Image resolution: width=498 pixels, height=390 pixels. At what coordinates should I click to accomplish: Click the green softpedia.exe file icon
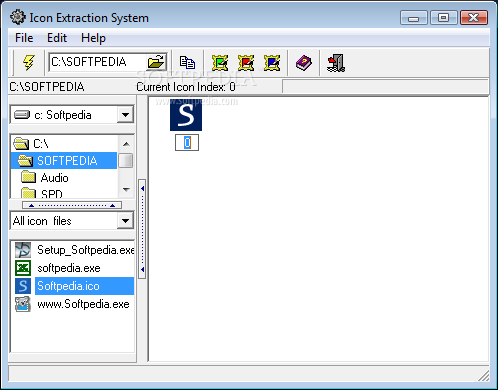pyautogui.click(x=23, y=268)
